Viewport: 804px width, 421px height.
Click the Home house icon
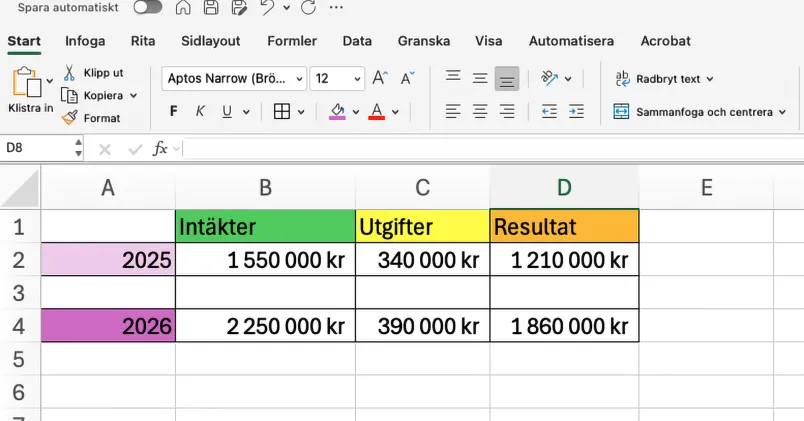coord(183,7)
